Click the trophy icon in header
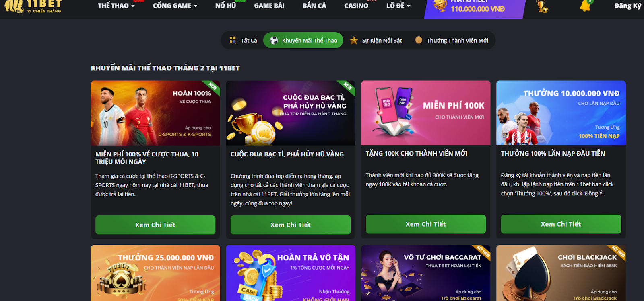644x301 pixels. (x=542, y=6)
